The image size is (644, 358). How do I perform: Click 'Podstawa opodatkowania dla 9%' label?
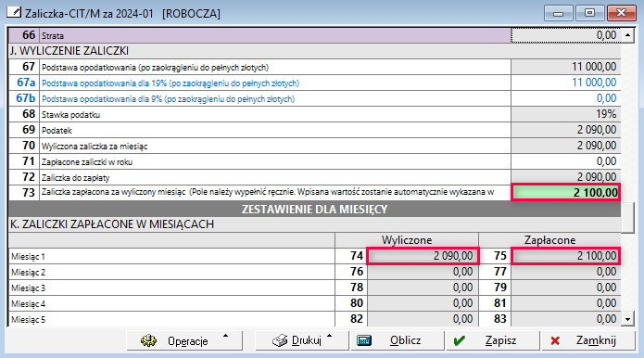[169, 99]
